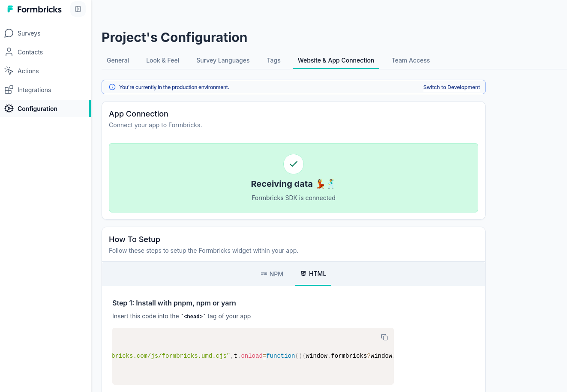Screen dimensions: 567x392
Task: Click the Contacts person icon
Action: pos(9,52)
